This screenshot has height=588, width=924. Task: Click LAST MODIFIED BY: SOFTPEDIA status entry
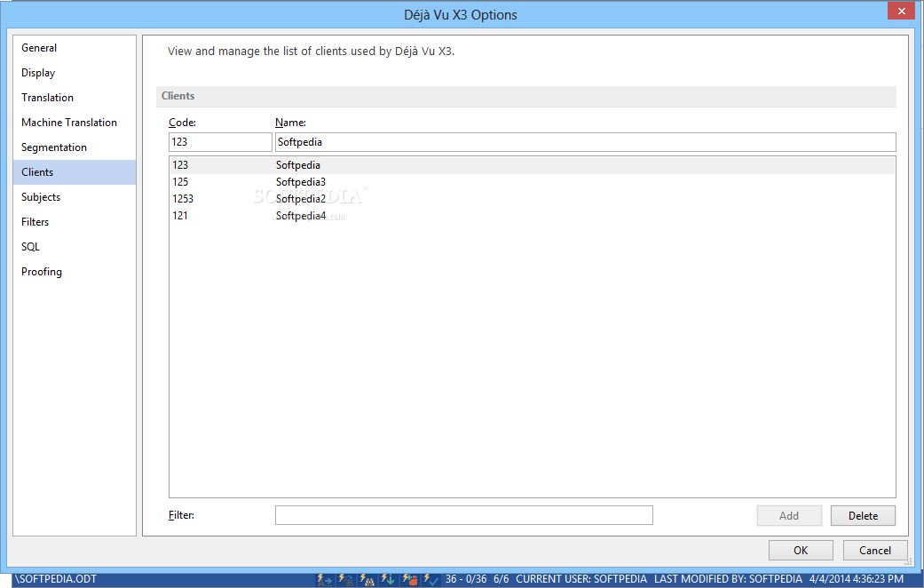tap(729, 579)
